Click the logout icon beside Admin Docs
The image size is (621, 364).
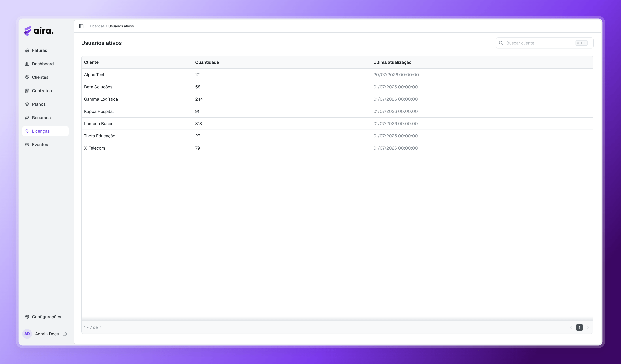tap(65, 334)
